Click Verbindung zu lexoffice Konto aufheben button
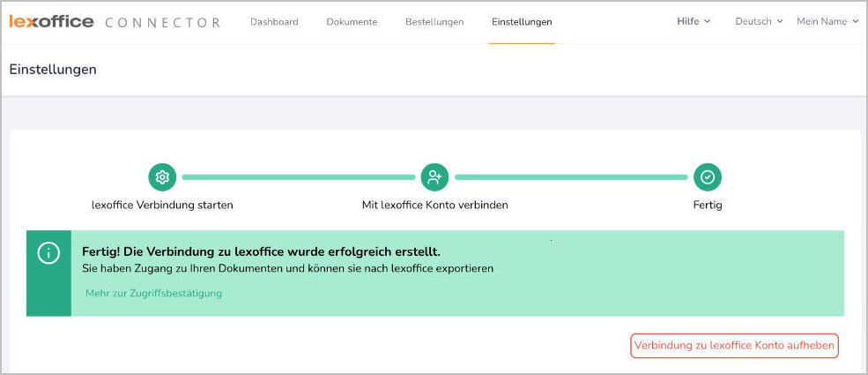The width and height of the screenshot is (868, 375). point(734,346)
